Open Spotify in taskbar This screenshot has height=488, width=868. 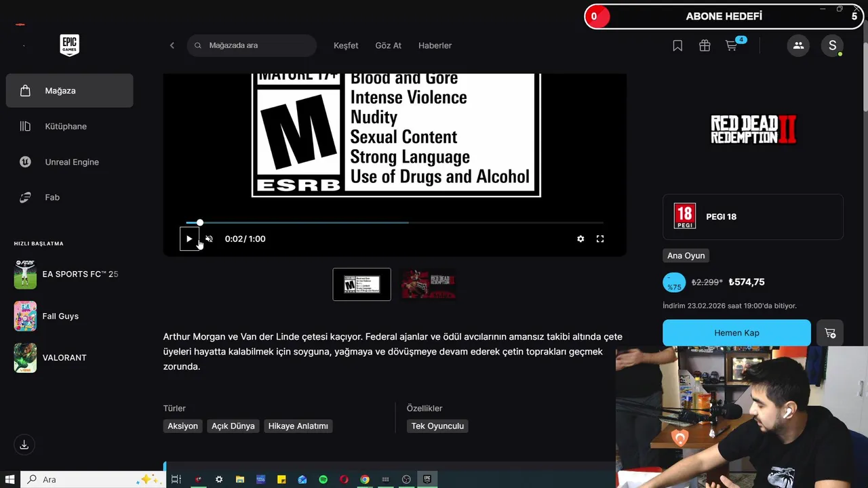click(x=323, y=479)
